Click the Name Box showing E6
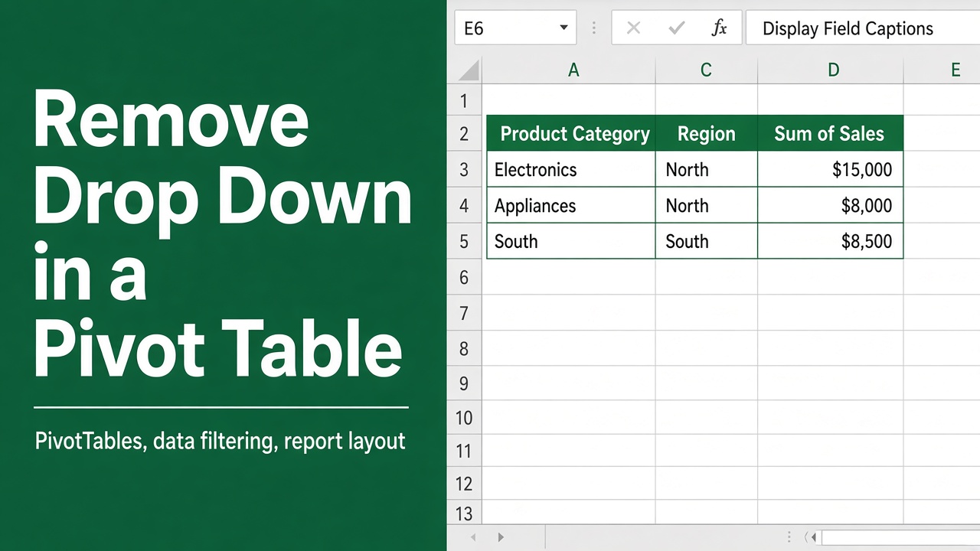The image size is (980, 551). coord(514,28)
